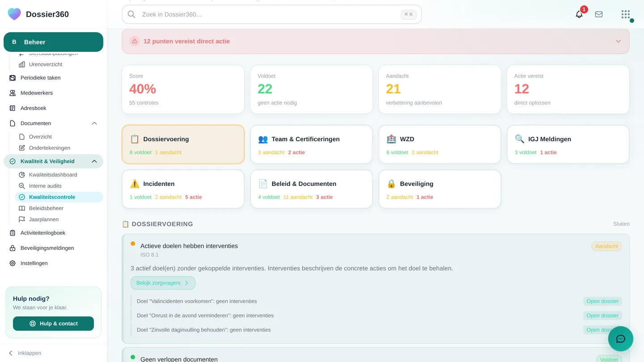Expand the 12 punten alert banner
Viewport: 644px width, 362px height.
(x=376, y=41)
